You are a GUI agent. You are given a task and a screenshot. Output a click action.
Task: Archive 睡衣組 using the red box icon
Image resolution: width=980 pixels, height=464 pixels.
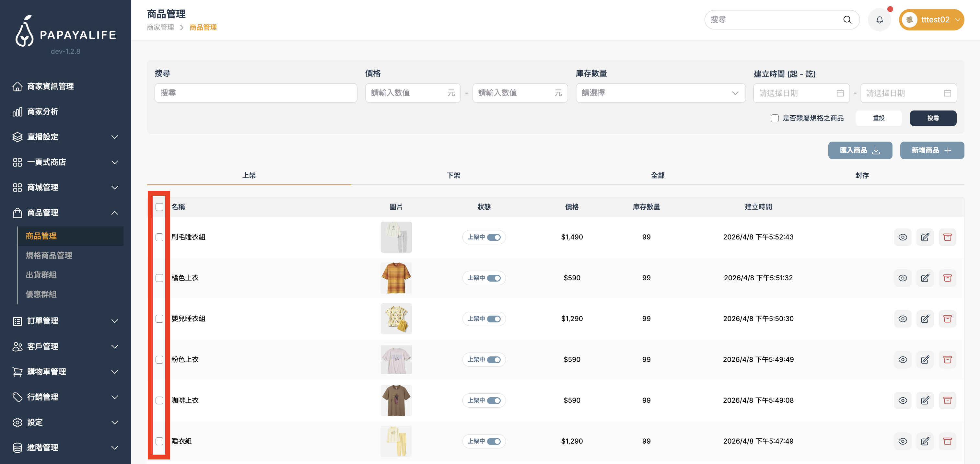(x=947, y=441)
